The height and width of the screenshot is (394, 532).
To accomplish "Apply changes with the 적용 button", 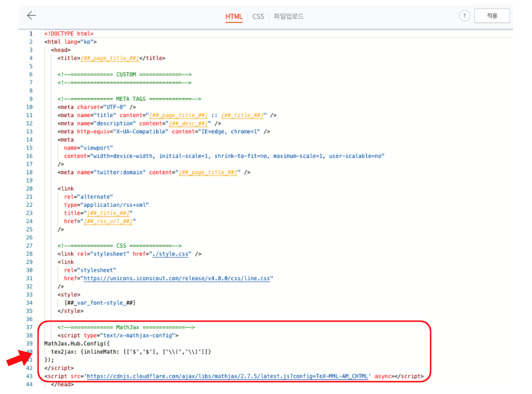I will pos(492,16).
